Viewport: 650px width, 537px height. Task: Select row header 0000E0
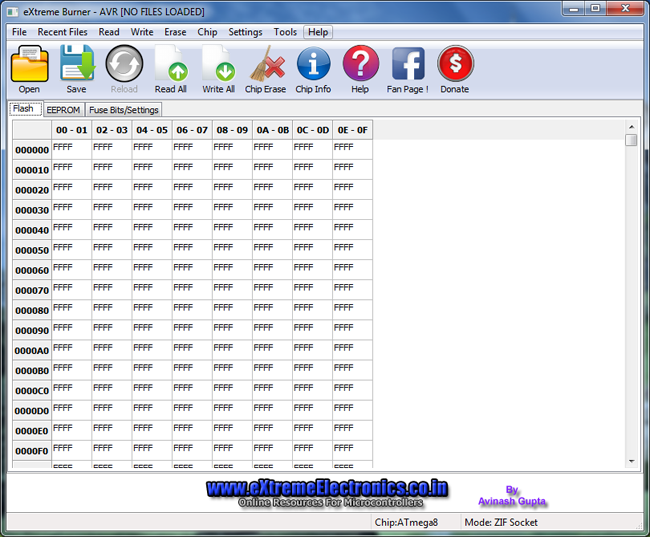32,431
